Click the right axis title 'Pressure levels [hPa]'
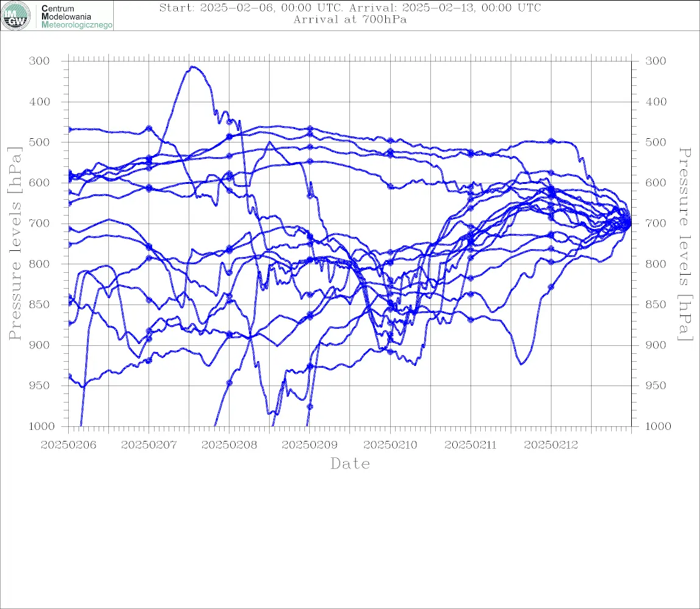Screen dimensions: 700x609 [685, 244]
